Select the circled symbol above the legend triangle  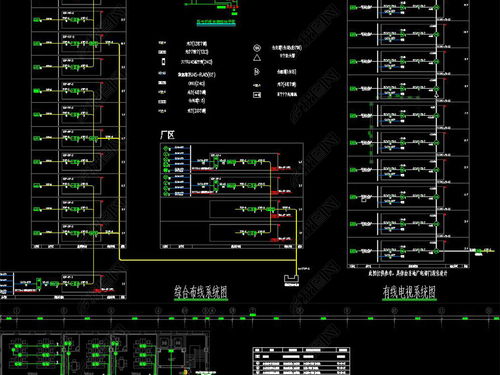(x=257, y=48)
